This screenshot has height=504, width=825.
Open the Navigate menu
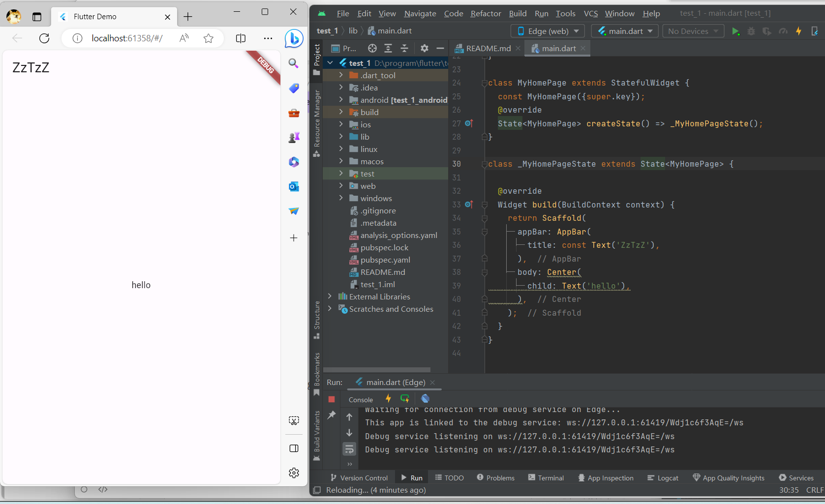click(x=420, y=13)
